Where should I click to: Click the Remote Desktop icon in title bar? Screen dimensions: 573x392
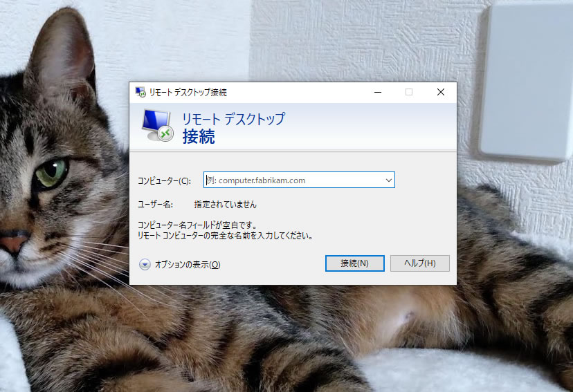(140, 92)
